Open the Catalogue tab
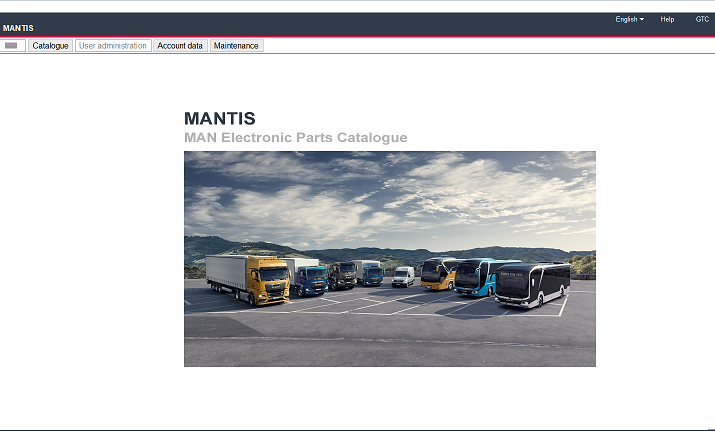 [50, 46]
